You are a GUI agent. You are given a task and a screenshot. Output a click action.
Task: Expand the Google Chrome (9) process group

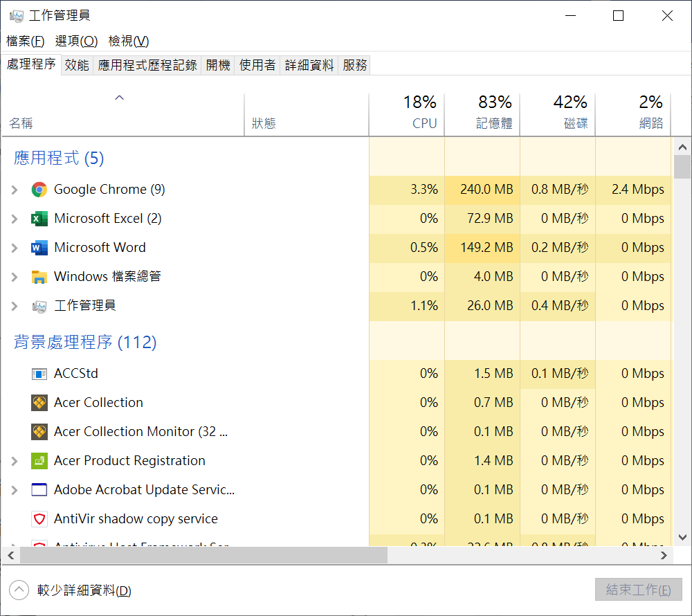[x=14, y=190]
